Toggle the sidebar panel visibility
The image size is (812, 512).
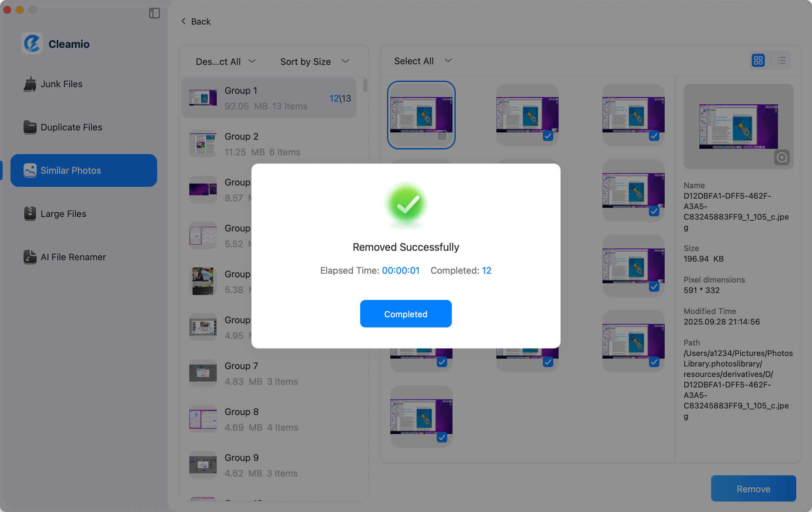pos(155,13)
